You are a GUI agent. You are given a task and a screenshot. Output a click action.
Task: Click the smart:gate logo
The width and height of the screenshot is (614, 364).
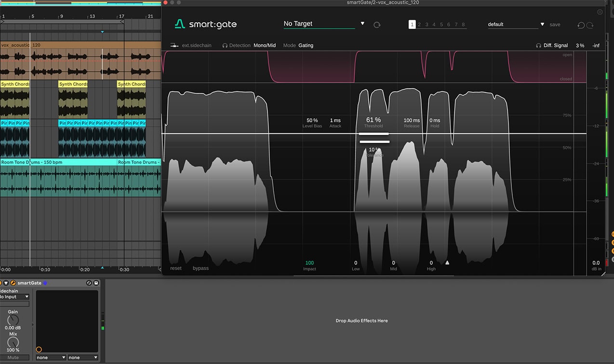206,24
